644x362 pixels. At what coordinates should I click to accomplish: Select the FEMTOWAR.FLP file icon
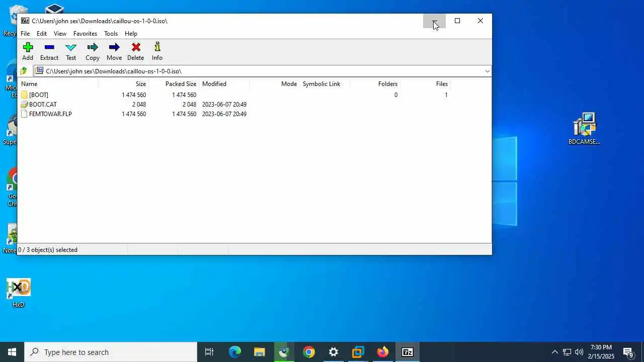24,114
